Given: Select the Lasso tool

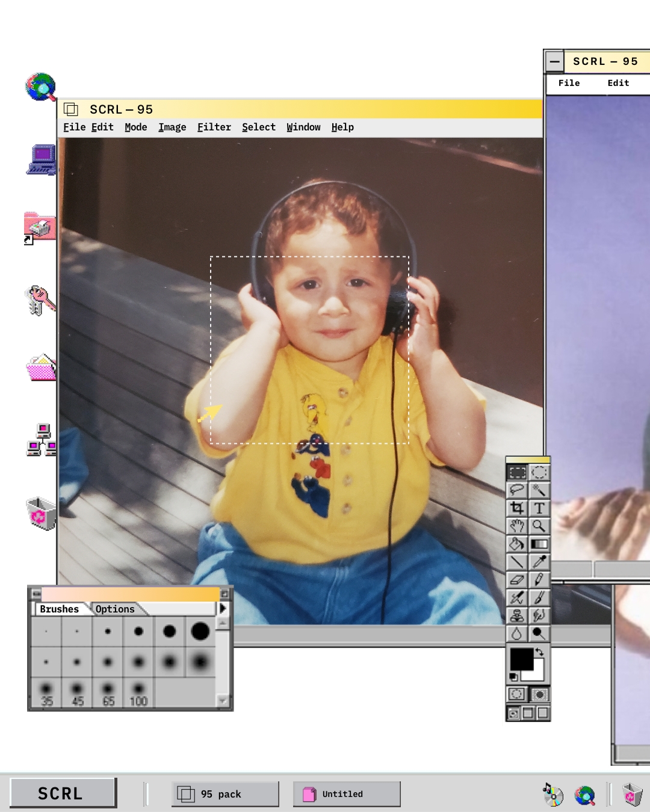Looking at the screenshot, I should 517,490.
